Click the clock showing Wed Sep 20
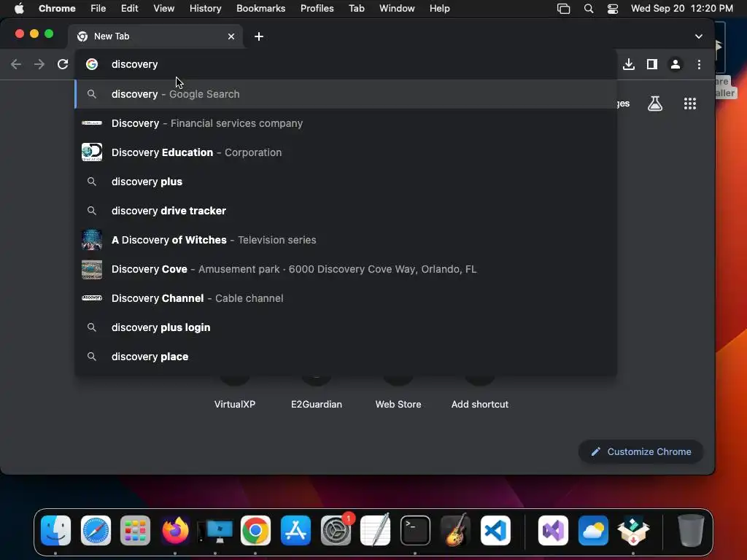Screen dimensions: 747x560 [682, 9]
